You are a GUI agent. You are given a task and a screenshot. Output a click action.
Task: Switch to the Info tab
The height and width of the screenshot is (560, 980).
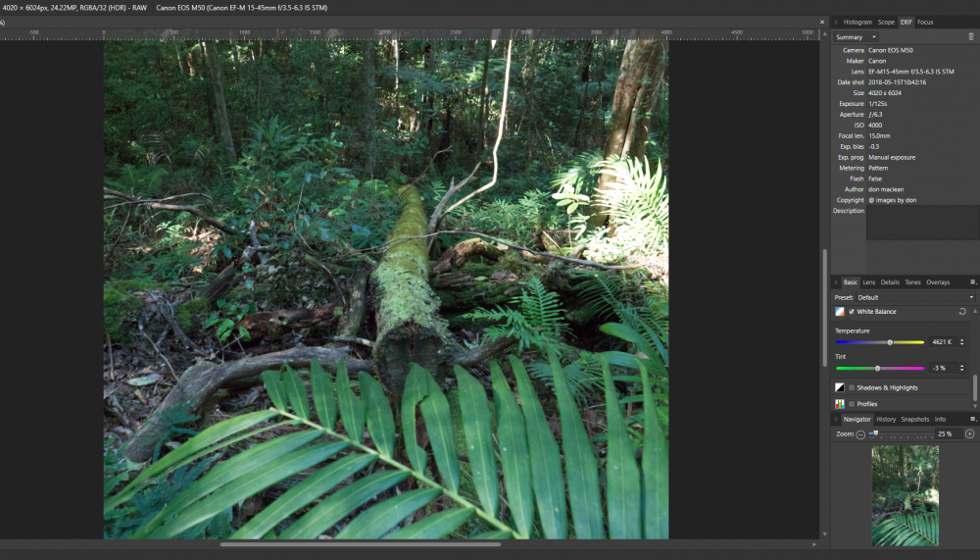940,419
